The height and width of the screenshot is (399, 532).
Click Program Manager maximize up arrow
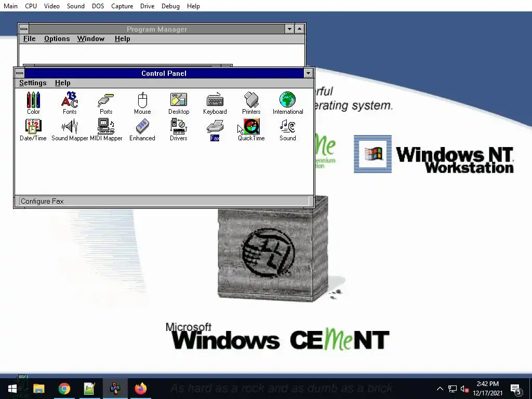click(x=299, y=29)
